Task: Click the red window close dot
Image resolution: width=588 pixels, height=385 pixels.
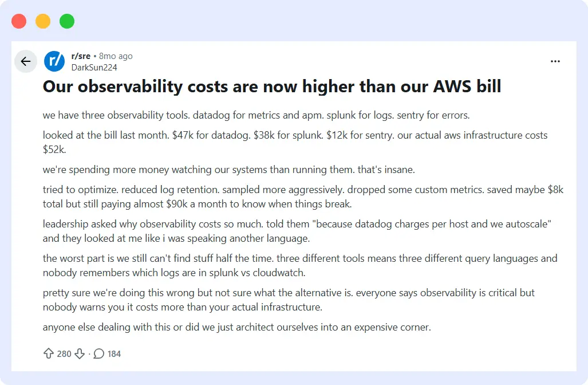Action: 19,21
